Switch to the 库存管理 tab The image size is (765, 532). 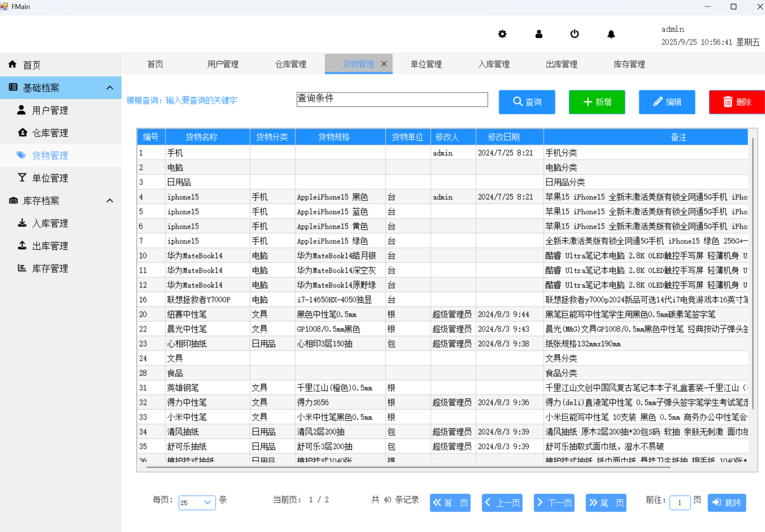tap(629, 64)
